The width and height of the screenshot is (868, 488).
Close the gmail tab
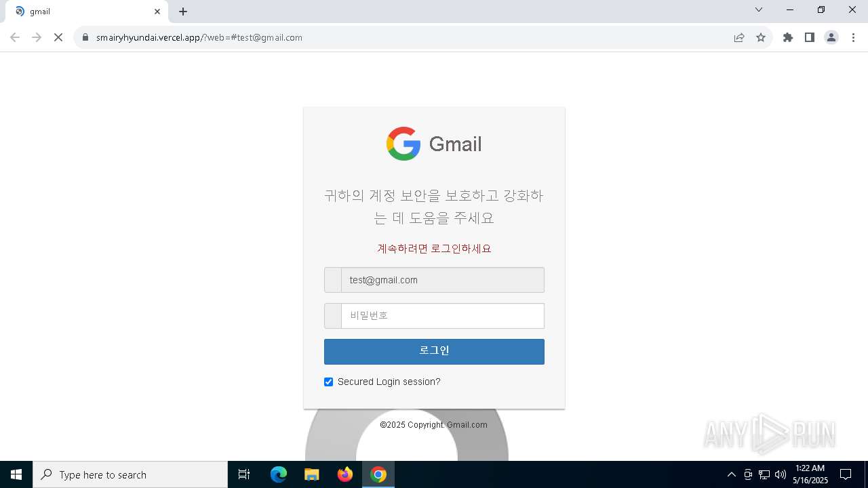point(157,12)
